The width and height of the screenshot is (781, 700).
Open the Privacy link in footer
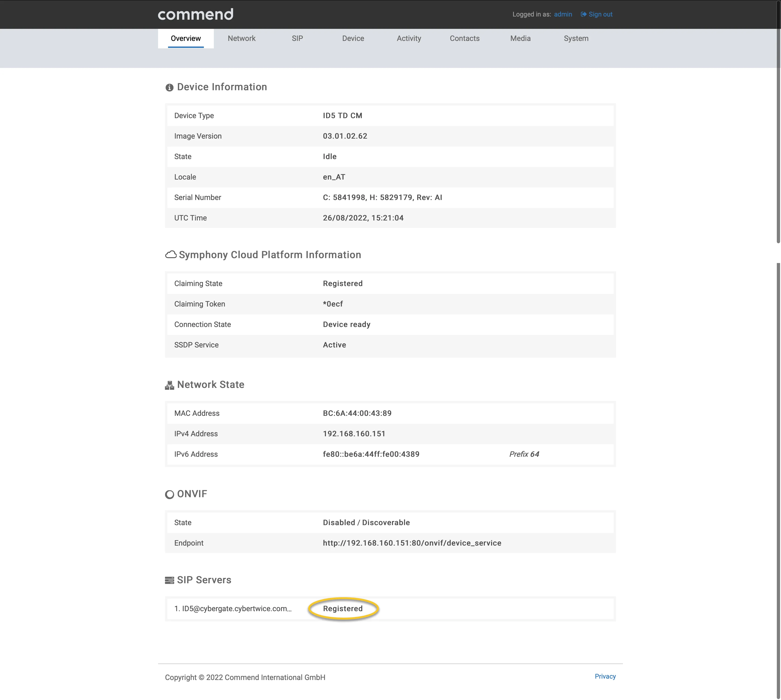point(605,677)
